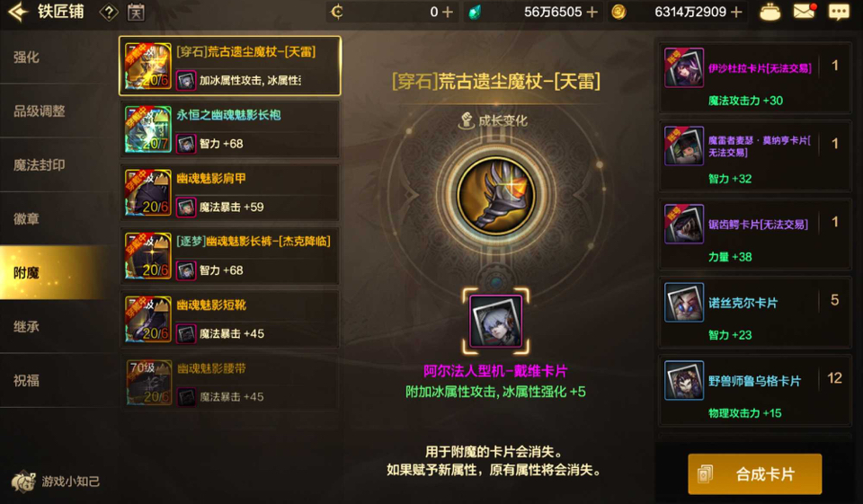The width and height of the screenshot is (863, 504).
Task: Open the mail envelope icon
Action: [x=804, y=12]
